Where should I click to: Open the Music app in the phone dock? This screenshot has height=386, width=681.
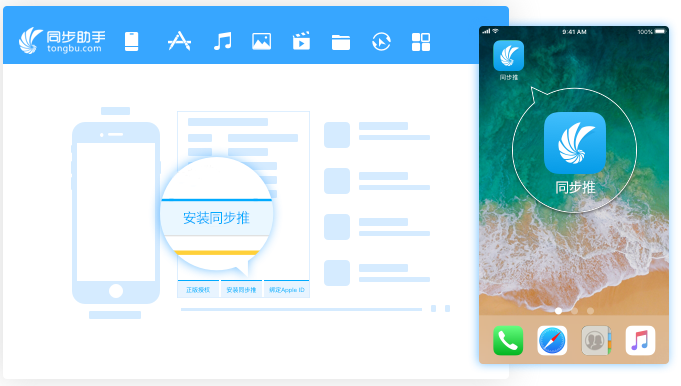click(640, 340)
